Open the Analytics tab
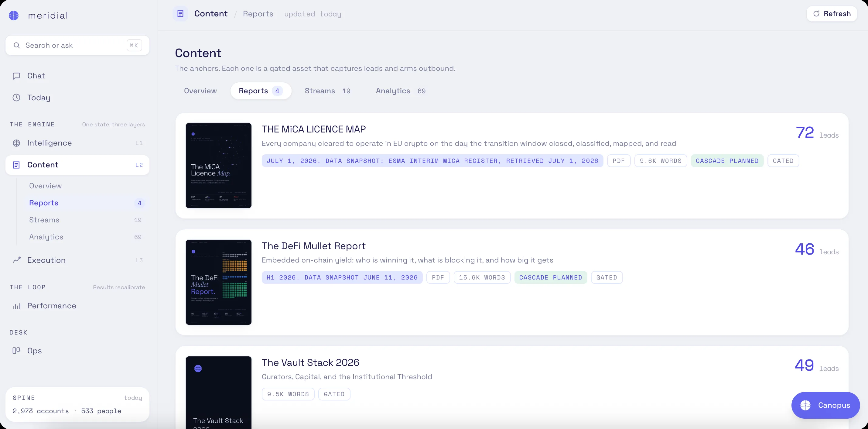 pos(401,91)
